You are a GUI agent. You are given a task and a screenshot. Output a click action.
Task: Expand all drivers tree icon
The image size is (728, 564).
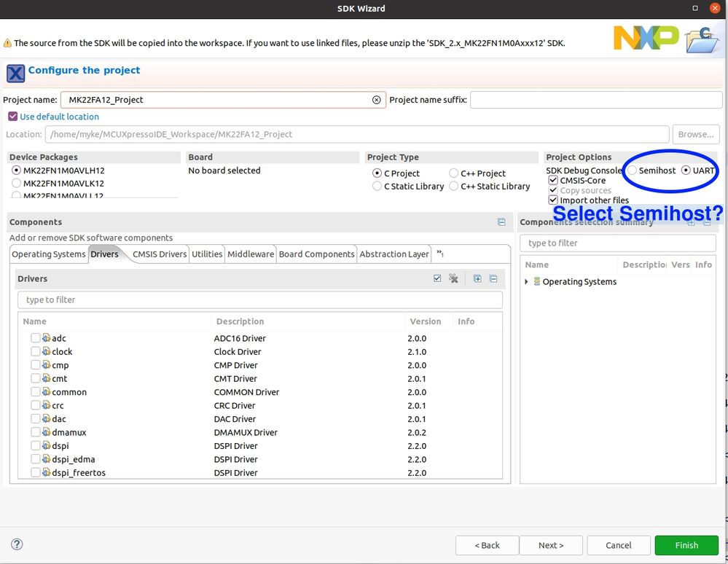pyautogui.click(x=477, y=278)
